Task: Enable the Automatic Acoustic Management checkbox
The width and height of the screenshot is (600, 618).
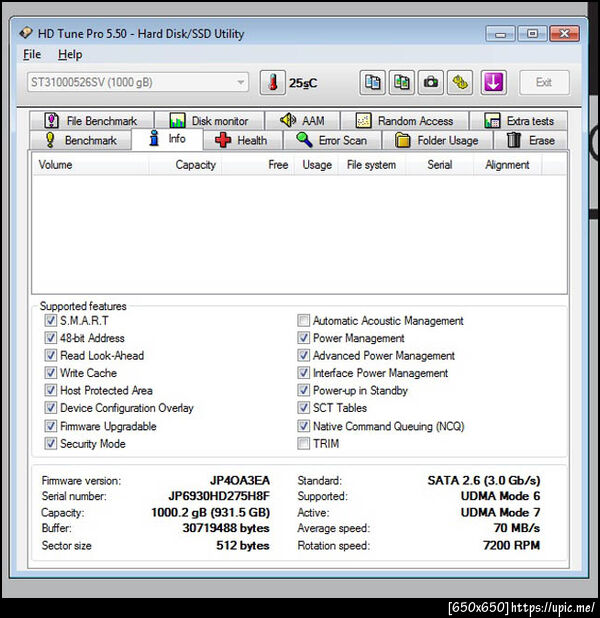Action: (304, 320)
